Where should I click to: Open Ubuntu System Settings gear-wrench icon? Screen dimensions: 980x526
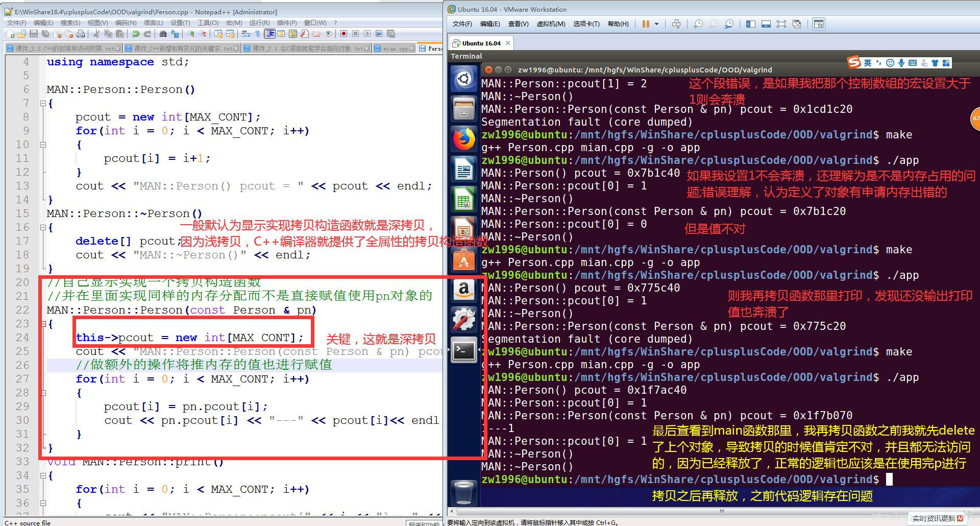pyautogui.click(x=463, y=319)
